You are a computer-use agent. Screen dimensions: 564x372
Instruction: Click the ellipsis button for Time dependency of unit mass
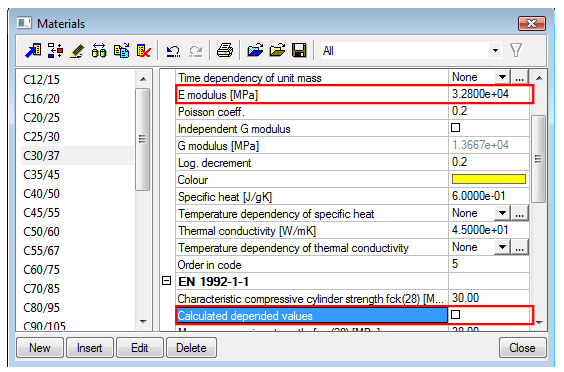519,77
